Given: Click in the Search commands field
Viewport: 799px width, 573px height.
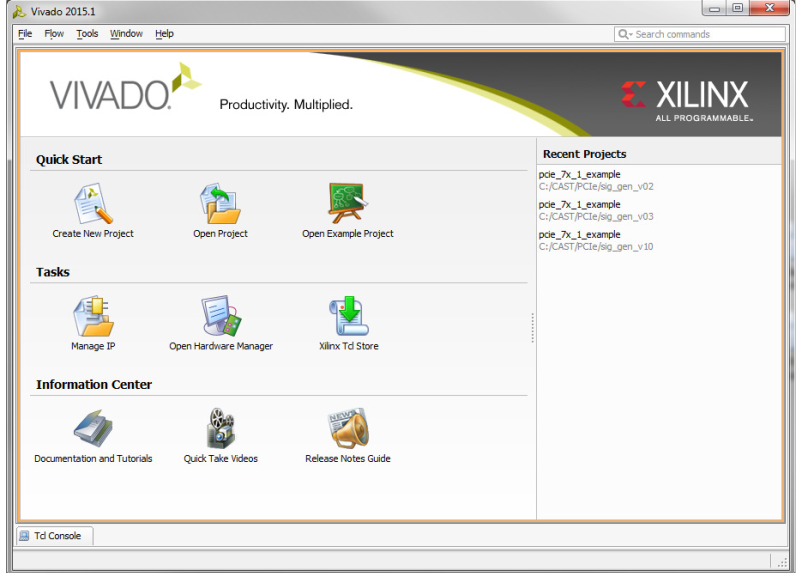Looking at the screenshot, I should (700, 34).
